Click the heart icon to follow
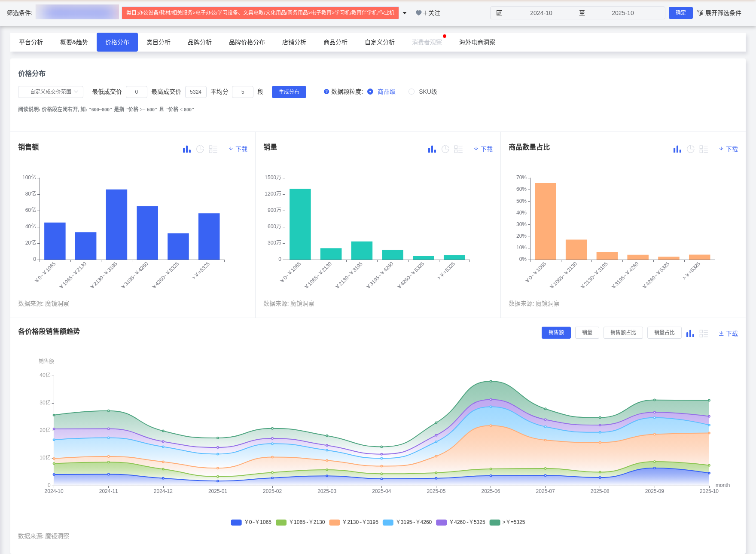This screenshot has width=756, height=554. [418, 13]
